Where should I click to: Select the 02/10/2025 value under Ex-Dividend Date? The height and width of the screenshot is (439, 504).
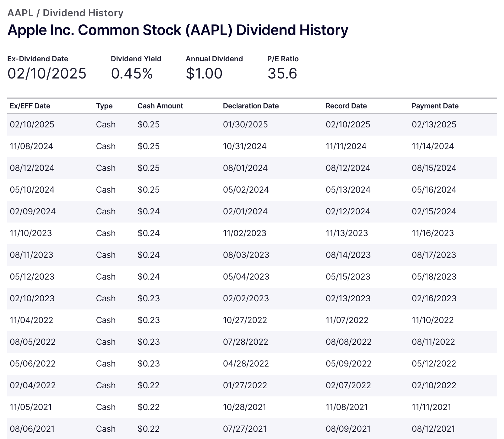(47, 74)
